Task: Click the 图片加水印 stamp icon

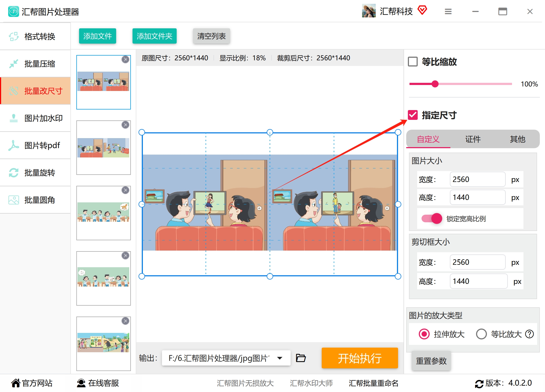Action: [14, 118]
